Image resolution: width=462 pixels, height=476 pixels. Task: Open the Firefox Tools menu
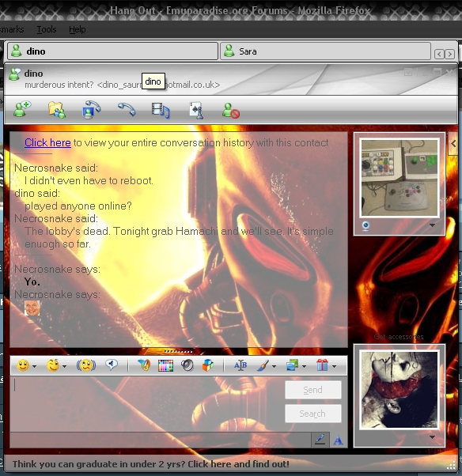(x=47, y=29)
